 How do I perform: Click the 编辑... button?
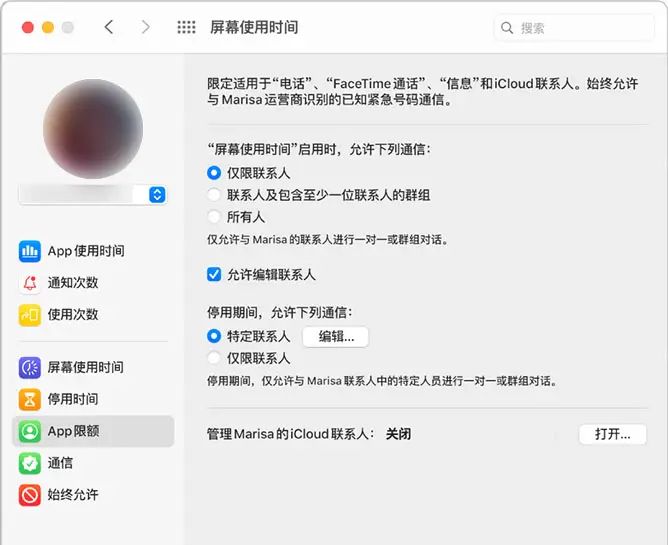click(336, 337)
